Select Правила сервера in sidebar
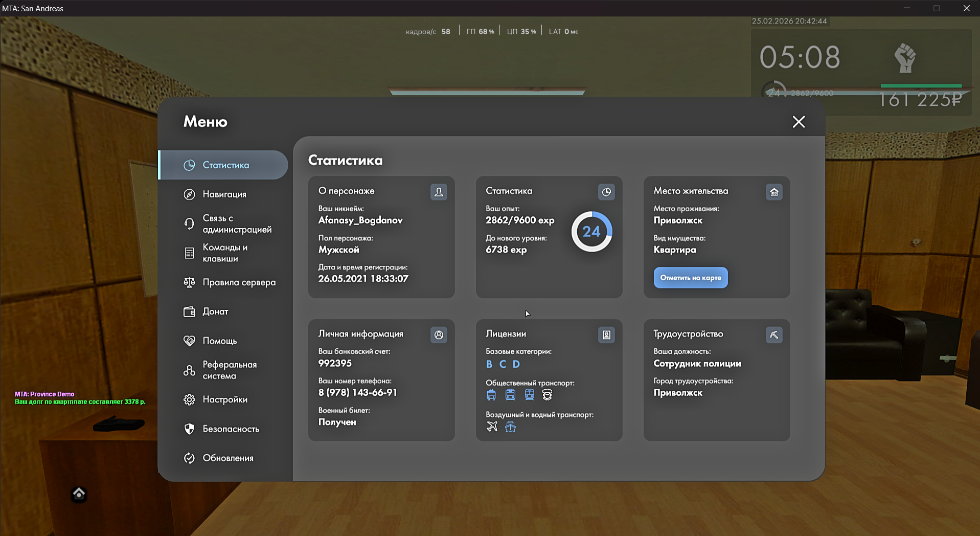980x536 pixels. pos(239,282)
